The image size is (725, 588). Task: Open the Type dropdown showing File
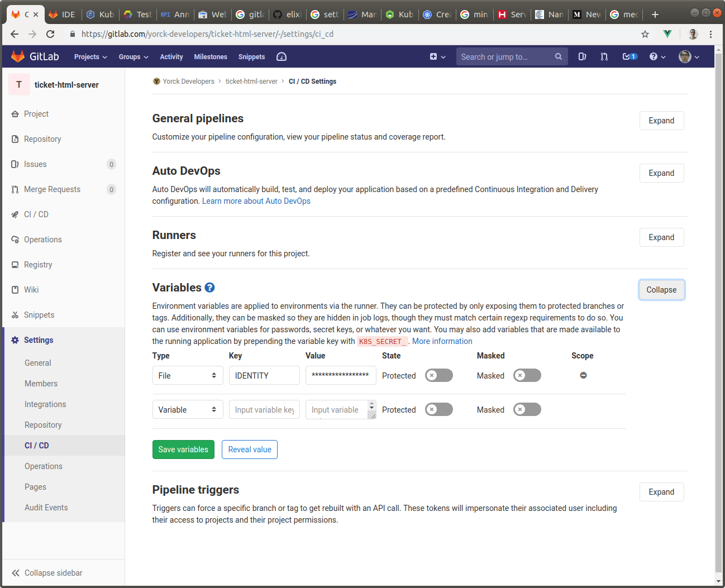[188, 375]
